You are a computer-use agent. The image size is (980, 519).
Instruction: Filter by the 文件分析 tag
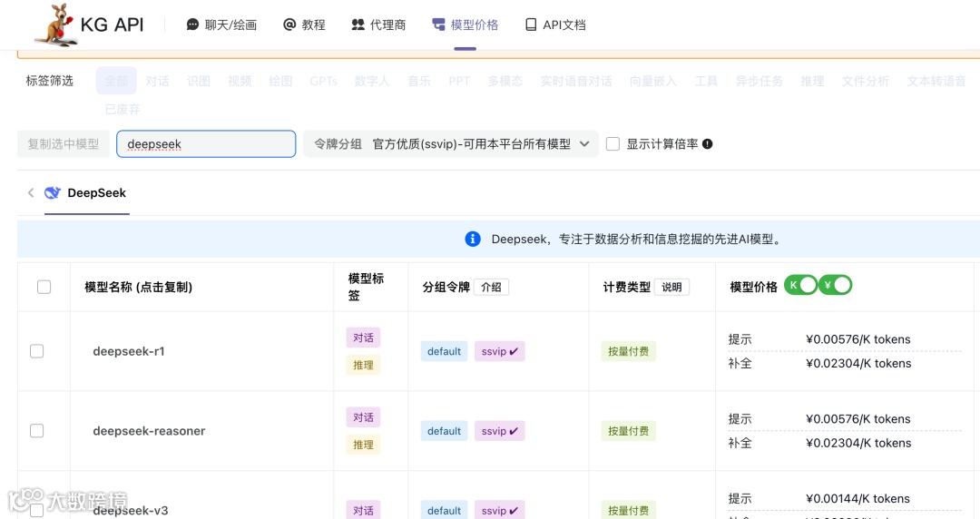click(x=866, y=81)
